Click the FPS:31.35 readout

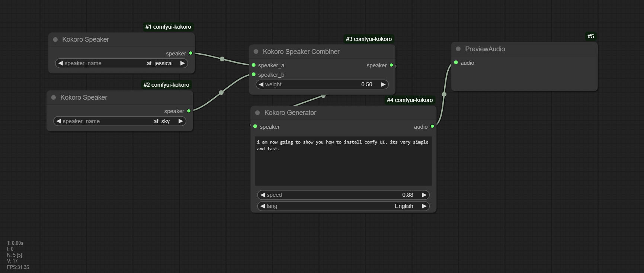18,267
